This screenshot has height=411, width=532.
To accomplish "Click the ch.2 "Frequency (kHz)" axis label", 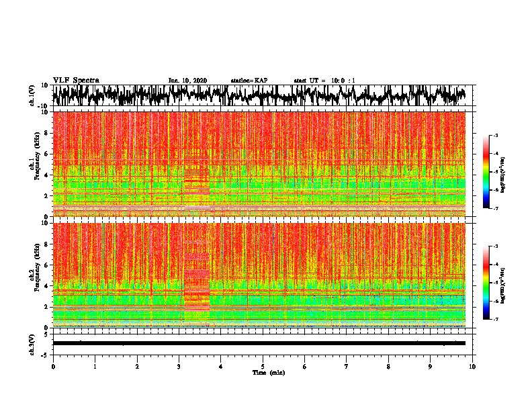I will coord(37,267).
